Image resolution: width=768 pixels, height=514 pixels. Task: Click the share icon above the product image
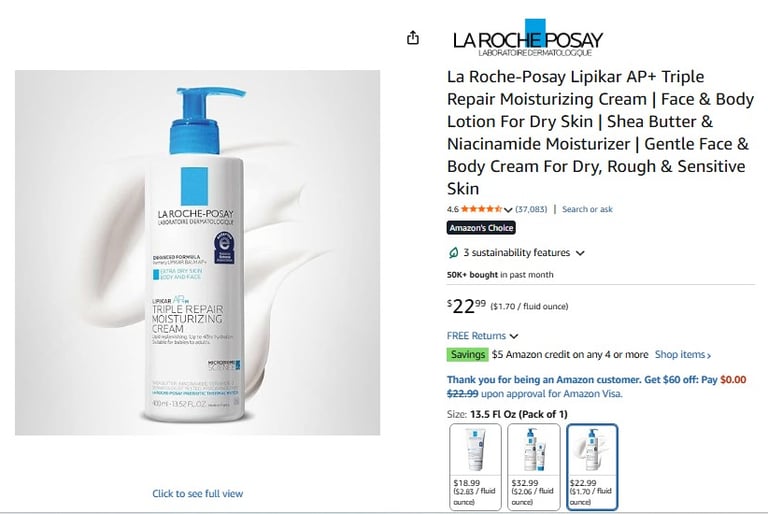tap(413, 38)
